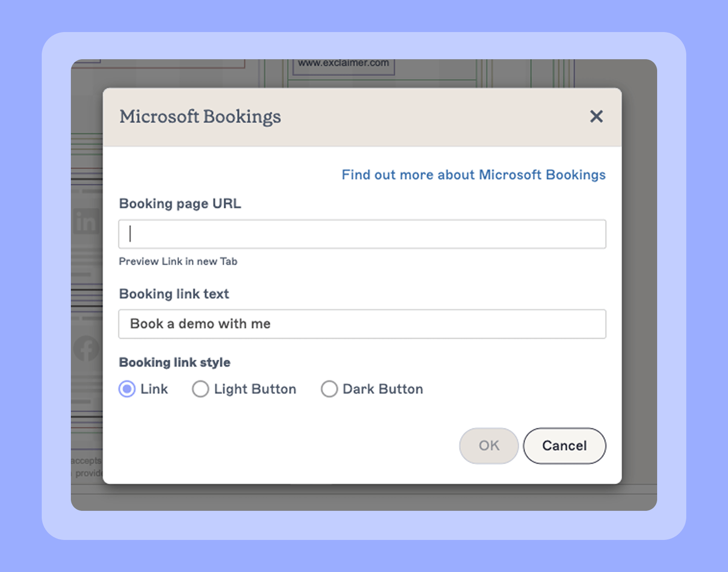This screenshot has width=728, height=572.
Task: Click the dimmed LinkedIn icon behind dialog
Action: coord(86,222)
